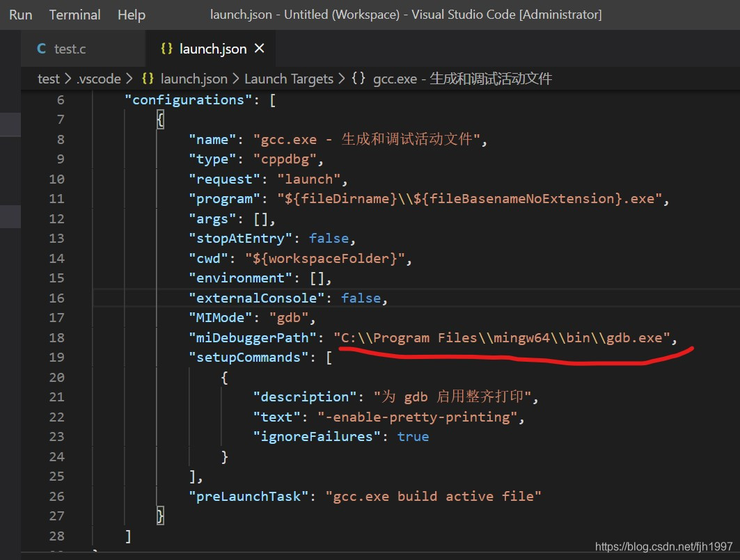Screen dimensions: 740x560
Task: Click the "program" key
Action: pos(224,199)
